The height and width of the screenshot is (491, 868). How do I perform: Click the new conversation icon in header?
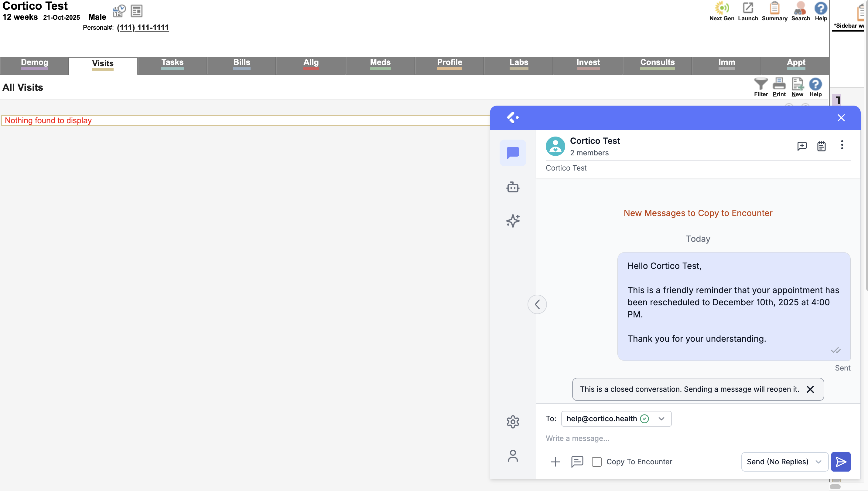coord(801,146)
